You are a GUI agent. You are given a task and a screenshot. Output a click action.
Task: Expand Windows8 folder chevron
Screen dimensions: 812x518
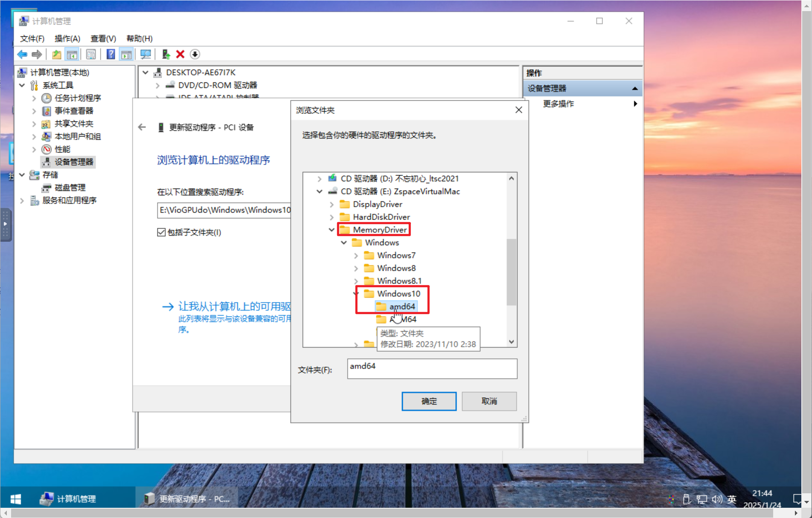point(356,268)
